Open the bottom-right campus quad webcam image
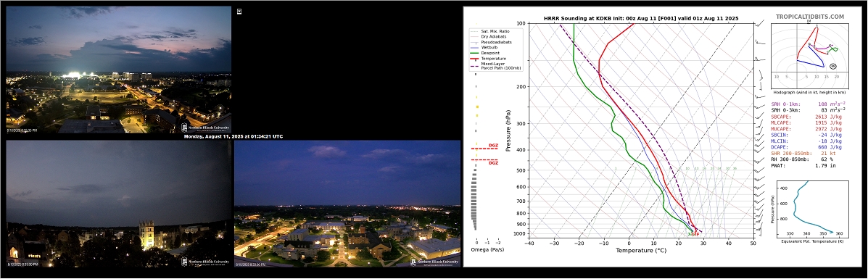Viewport: 868px width, 279px height. coord(347,203)
